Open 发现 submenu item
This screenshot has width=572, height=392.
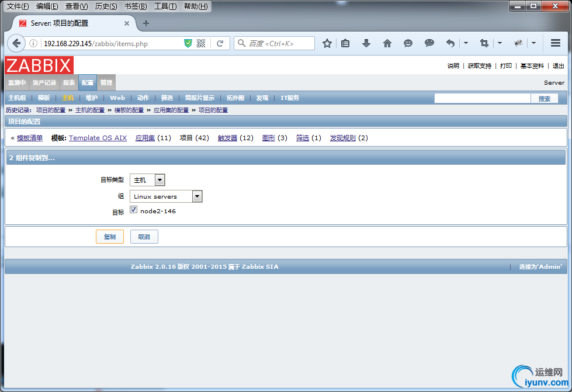coord(262,98)
